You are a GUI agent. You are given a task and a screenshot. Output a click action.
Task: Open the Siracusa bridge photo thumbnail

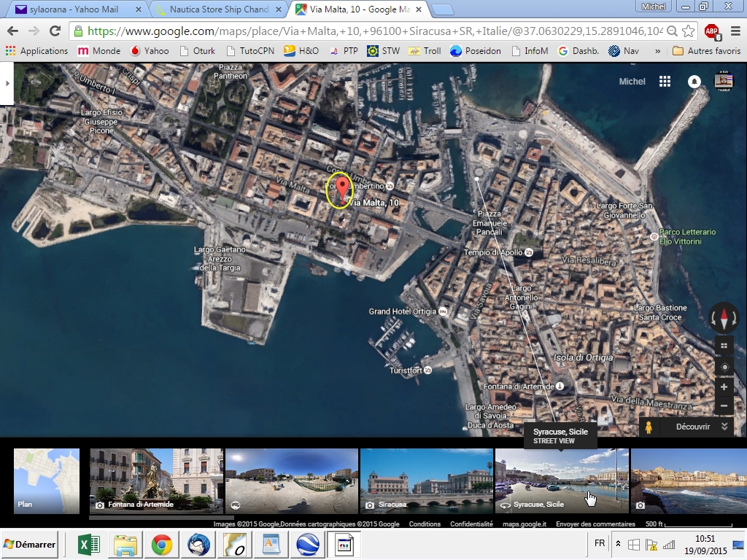426,481
